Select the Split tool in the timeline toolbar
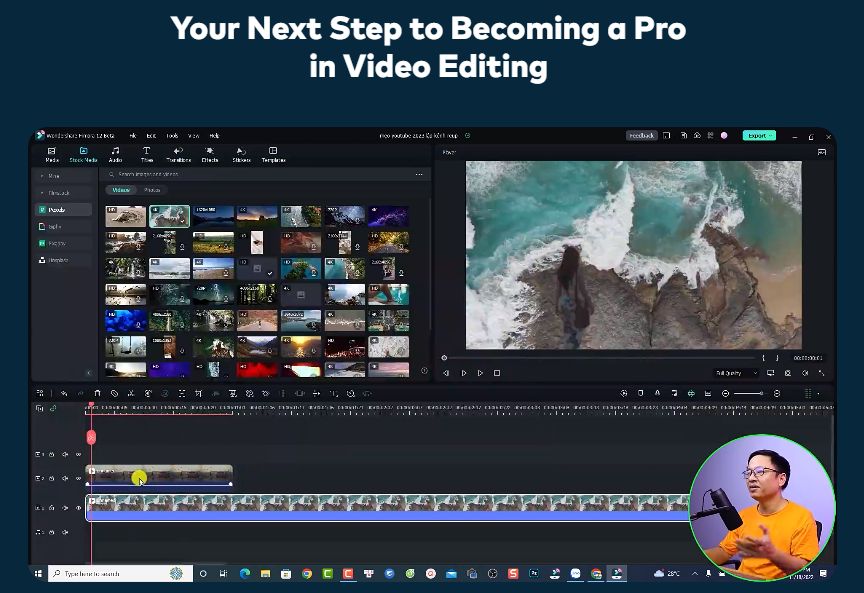The height and width of the screenshot is (593, 864). click(x=132, y=394)
